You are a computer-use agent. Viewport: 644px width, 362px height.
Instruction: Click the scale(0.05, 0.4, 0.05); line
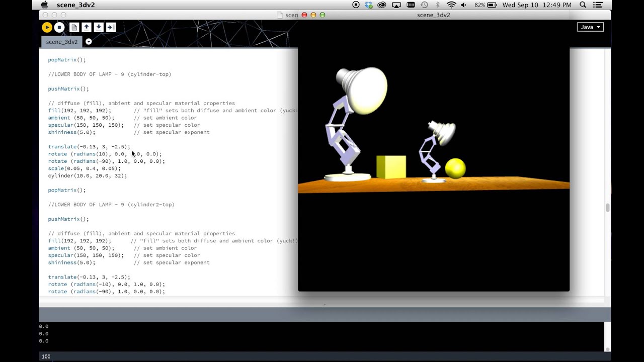[84, 168]
